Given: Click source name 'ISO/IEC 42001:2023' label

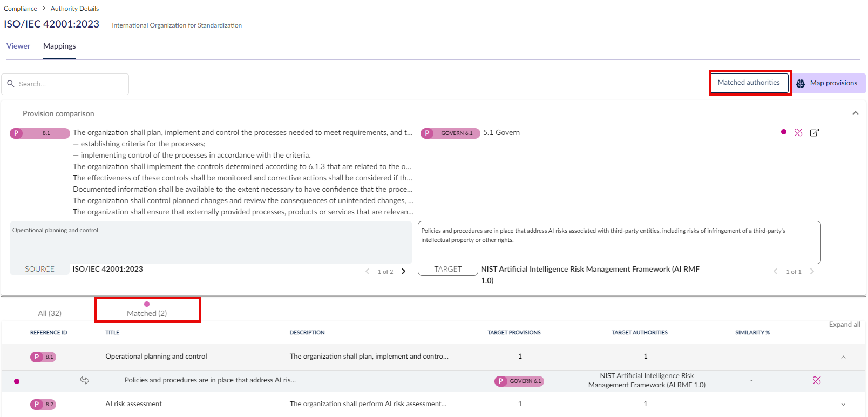Looking at the screenshot, I should coord(108,269).
